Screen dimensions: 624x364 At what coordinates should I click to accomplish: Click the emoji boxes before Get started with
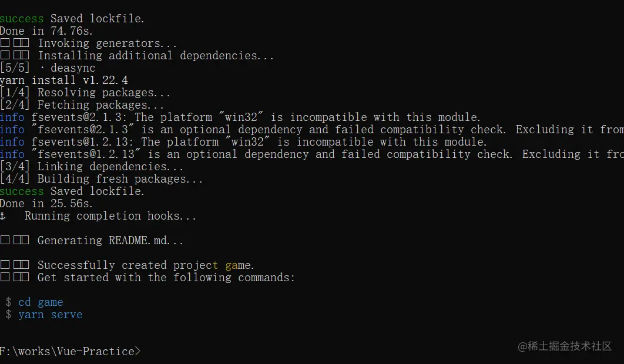pos(15,277)
